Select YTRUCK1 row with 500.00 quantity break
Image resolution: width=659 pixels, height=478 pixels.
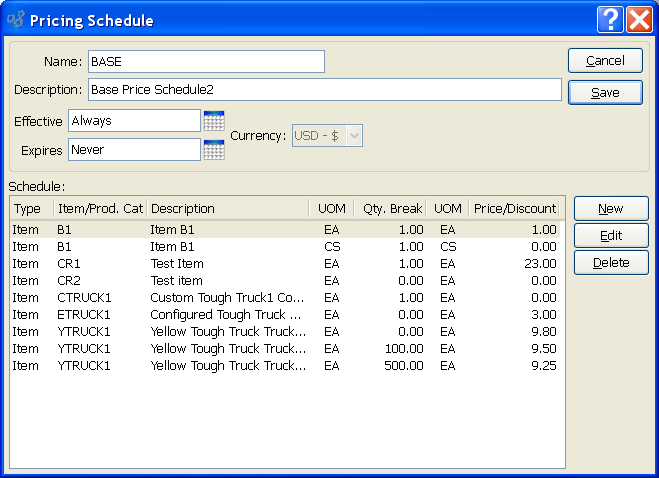[x=285, y=366]
